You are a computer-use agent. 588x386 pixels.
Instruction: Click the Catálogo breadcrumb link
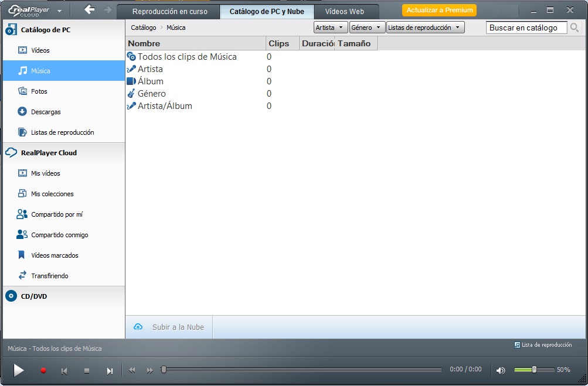click(144, 28)
